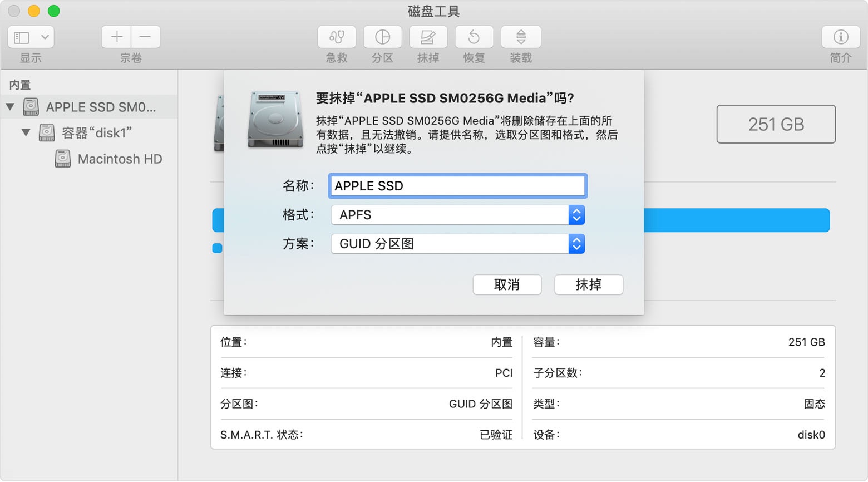Click the 位置 value 内置 in info table
Screen dimensions: 868x482
(x=501, y=342)
